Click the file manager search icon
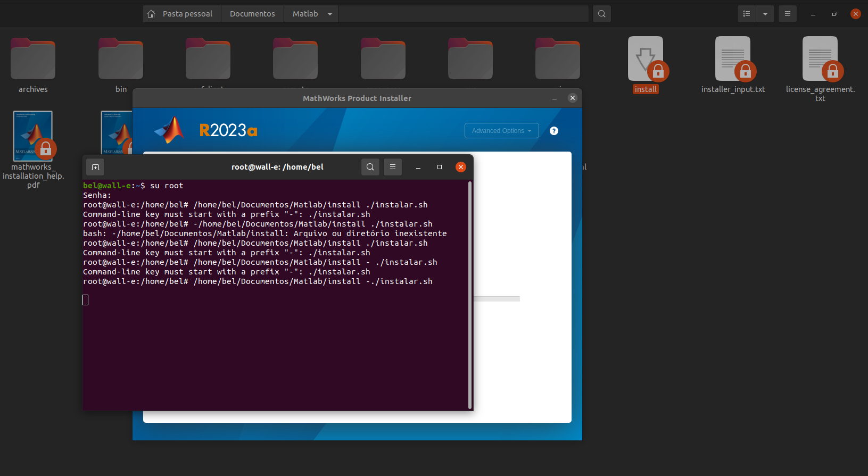Image resolution: width=868 pixels, height=476 pixels. [x=602, y=14]
